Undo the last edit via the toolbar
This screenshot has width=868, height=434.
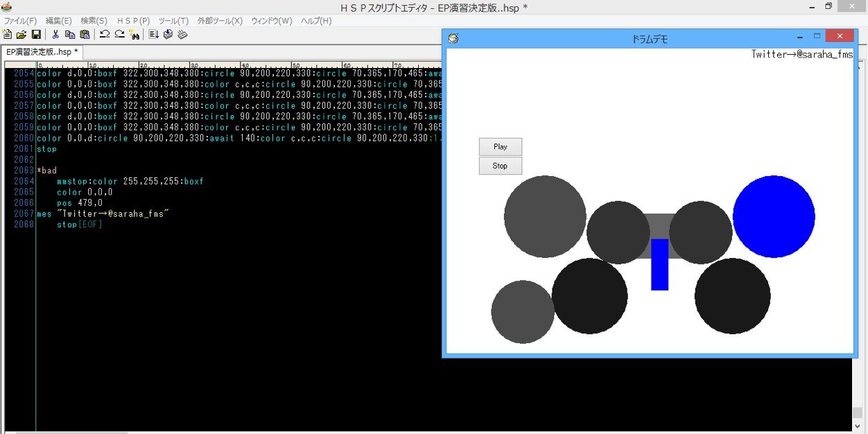104,34
